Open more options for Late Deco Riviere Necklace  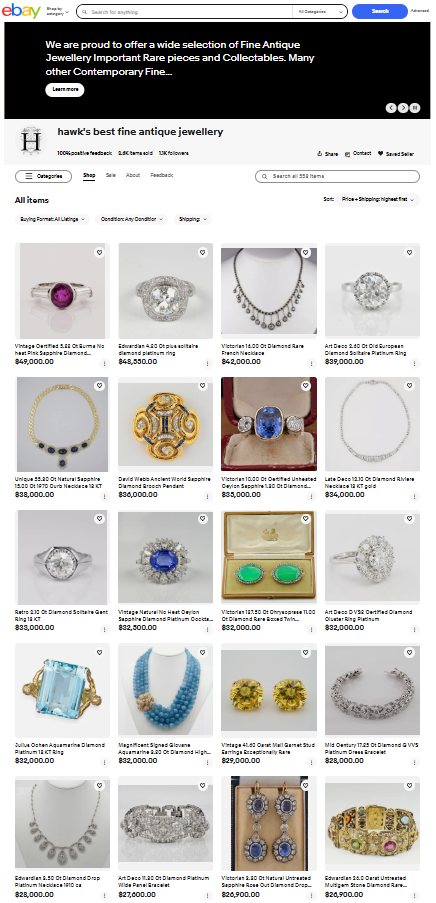(x=415, y=496)
